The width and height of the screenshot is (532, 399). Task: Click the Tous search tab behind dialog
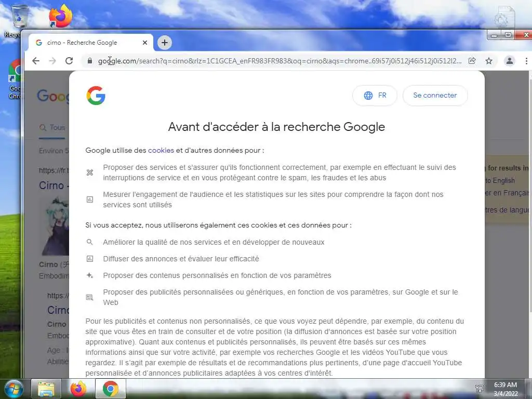52,128
